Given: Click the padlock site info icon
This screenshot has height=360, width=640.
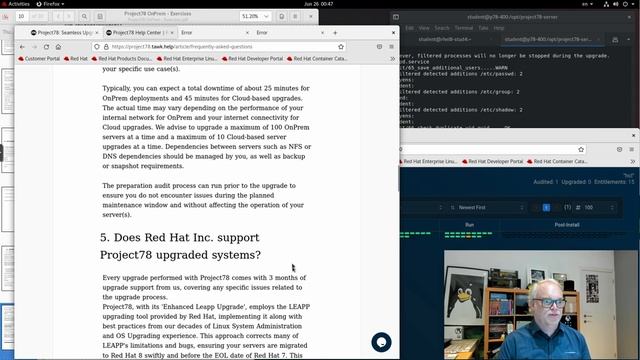Looking at the screenshot, I should (106, 47).
